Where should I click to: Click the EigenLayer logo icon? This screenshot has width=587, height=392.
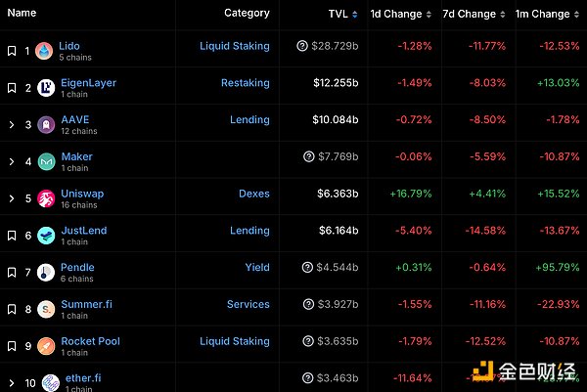click(x=45, y=88)
